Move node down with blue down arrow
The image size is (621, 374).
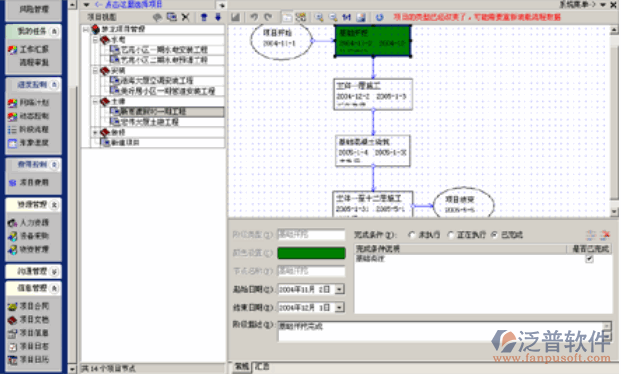click(x=218, y=17)
